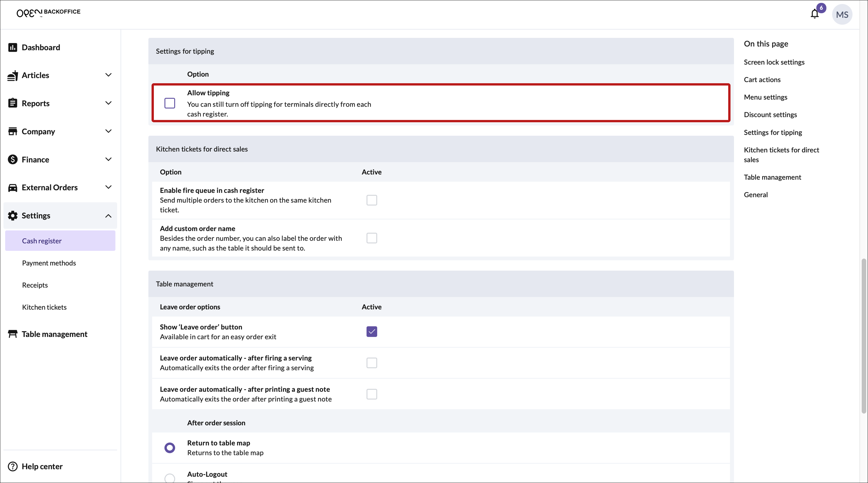Open Kitchen tickets settings item
This screenshot has width=868, height=483.
pyautogui.click(x=44, y=307)
